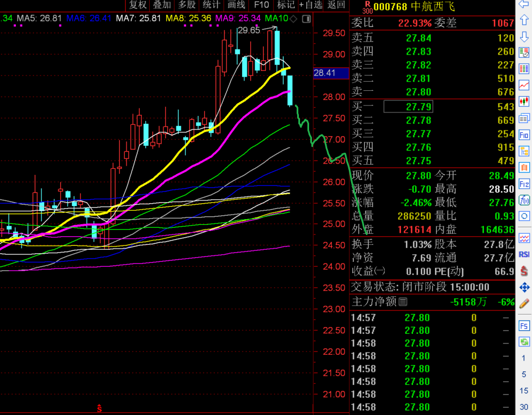Click the MA6: 26.41 label

(88, 18)
